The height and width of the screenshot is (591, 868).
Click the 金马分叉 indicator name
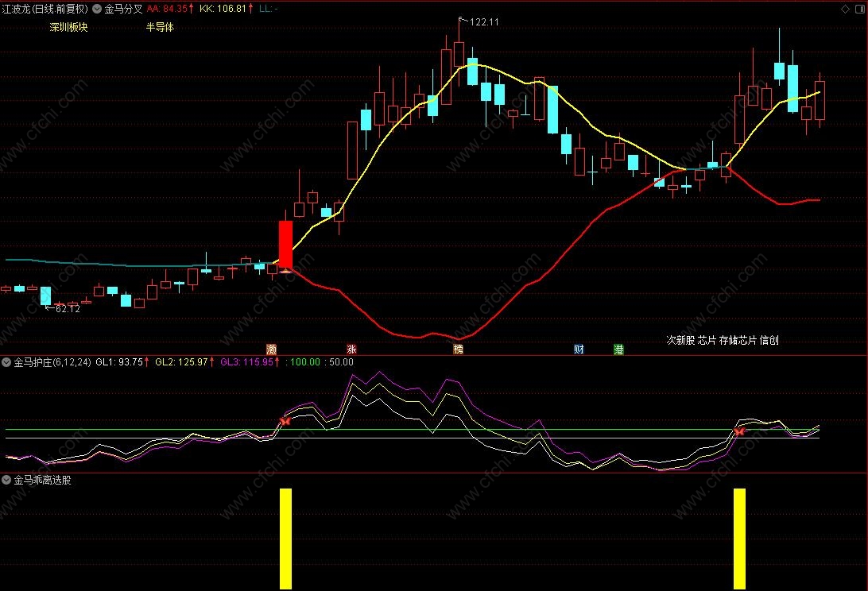[x=123, y=9]
